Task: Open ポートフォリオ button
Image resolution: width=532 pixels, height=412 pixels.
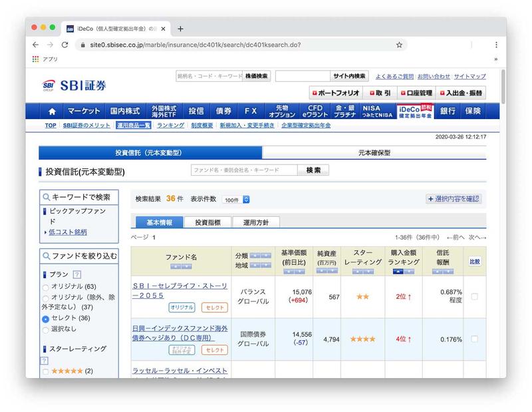Action: tap(336, 93)
